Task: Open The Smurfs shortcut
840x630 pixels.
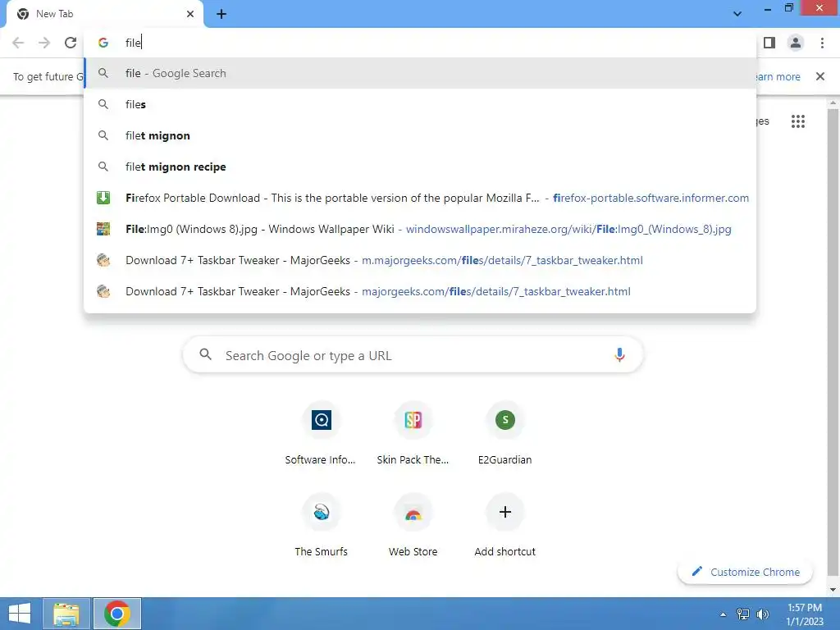Action: [x=321, y=526]
